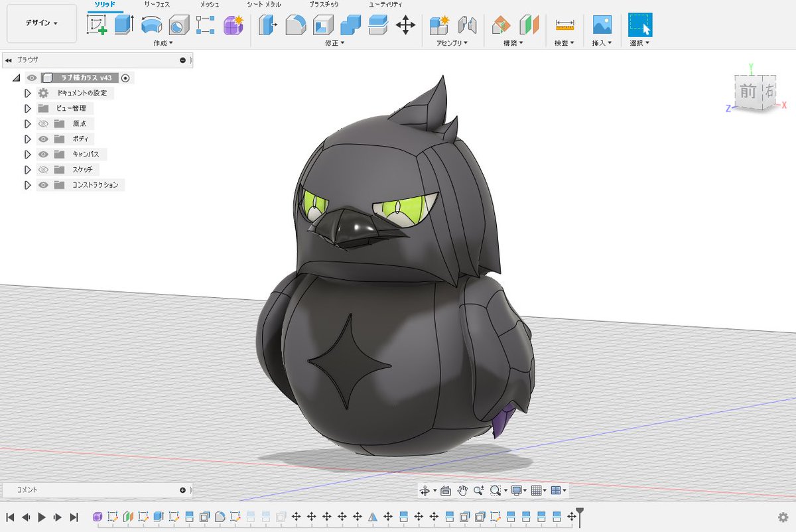Viewport: 796px width, 532px height.
Task: Select the Create Form tool
Action: click(x=233, y=25)
